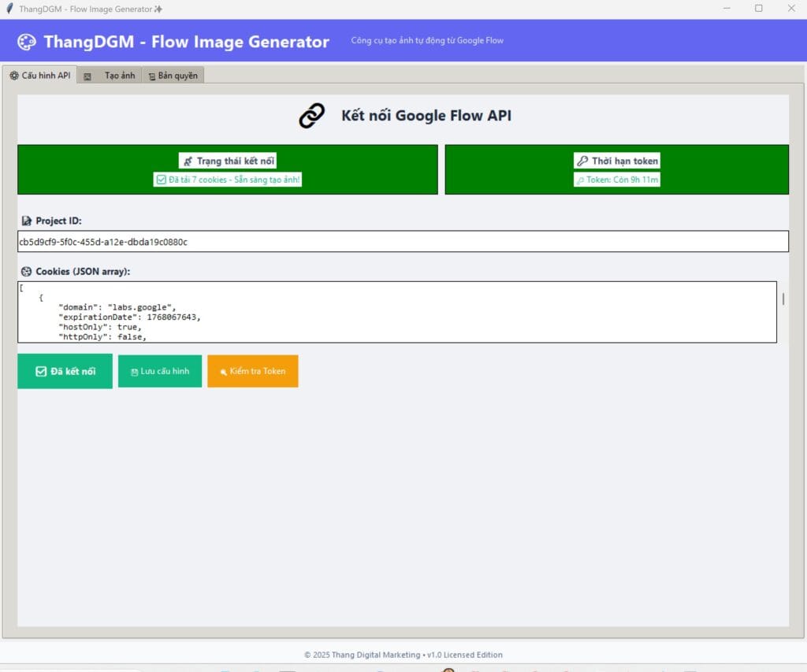The image size is (807, 672).
Task: Click the orange Kiểm tra Token button
Action: [x=253, y=371]
